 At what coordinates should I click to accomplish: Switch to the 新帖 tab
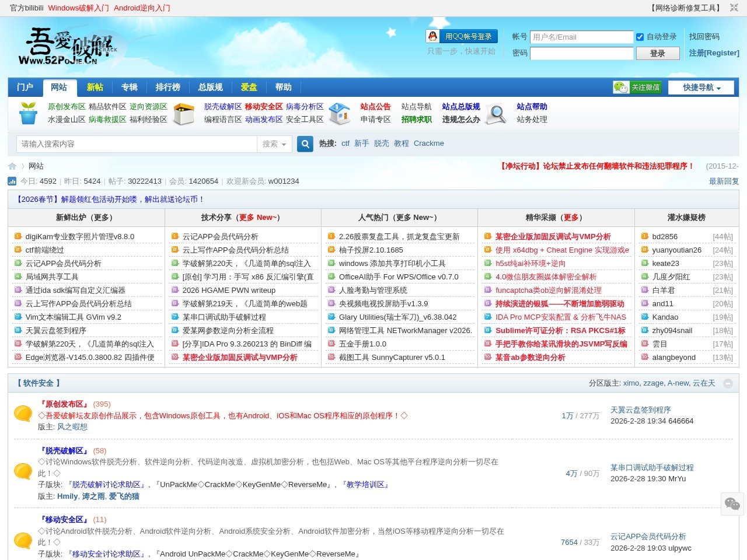pyautogui.click(x=95, y=87)
